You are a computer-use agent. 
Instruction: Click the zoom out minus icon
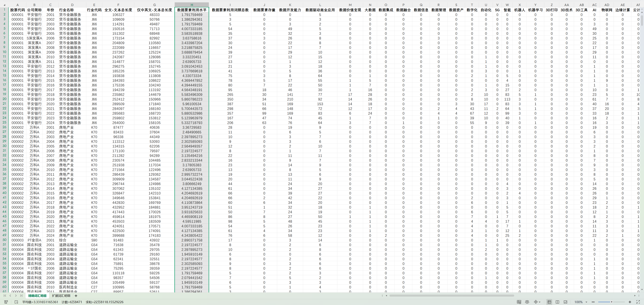[x=593, y=302]
